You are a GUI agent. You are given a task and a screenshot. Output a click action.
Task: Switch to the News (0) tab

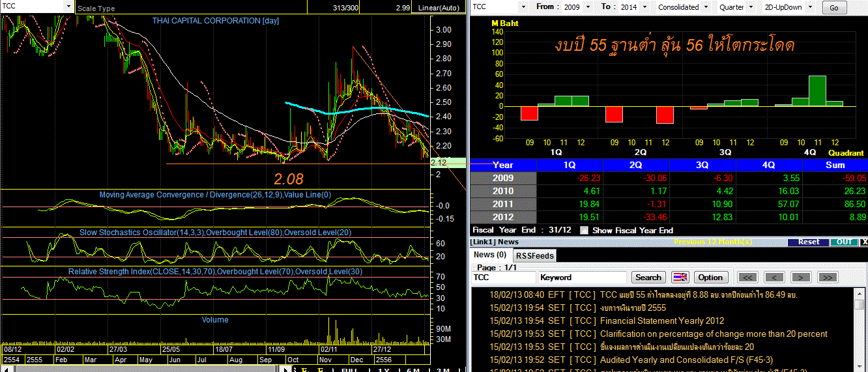pyautogui.click(x=490, y=255)
